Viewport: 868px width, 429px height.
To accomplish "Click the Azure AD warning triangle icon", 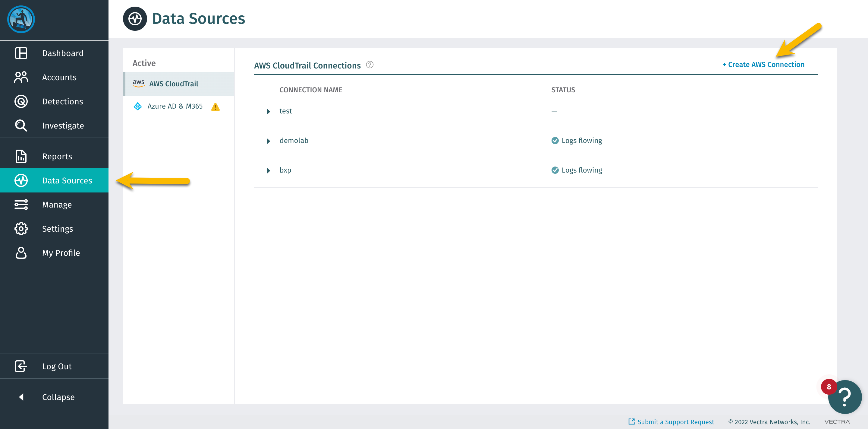I will [x=215, y=107].
